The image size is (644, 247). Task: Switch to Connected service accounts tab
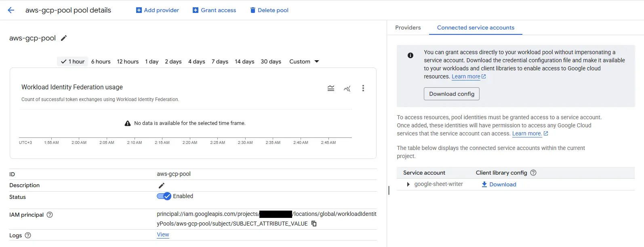pyautogui.click(x=476, y=27)
